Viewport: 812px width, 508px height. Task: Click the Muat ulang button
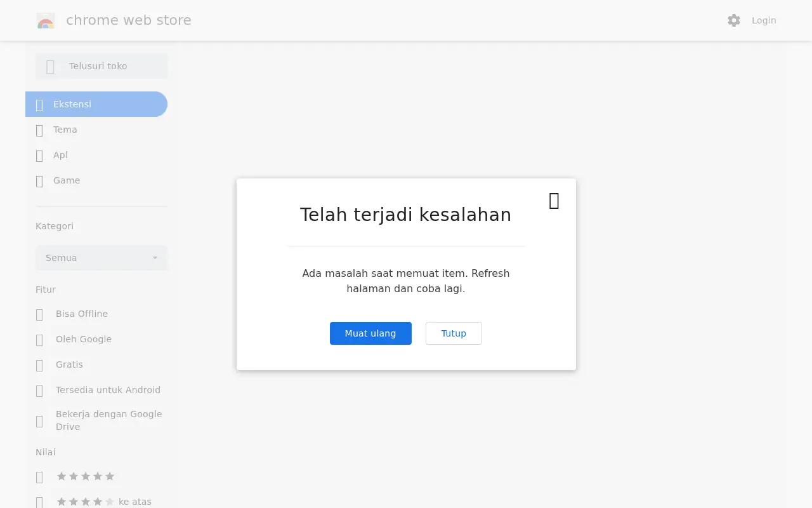(370, 333)
